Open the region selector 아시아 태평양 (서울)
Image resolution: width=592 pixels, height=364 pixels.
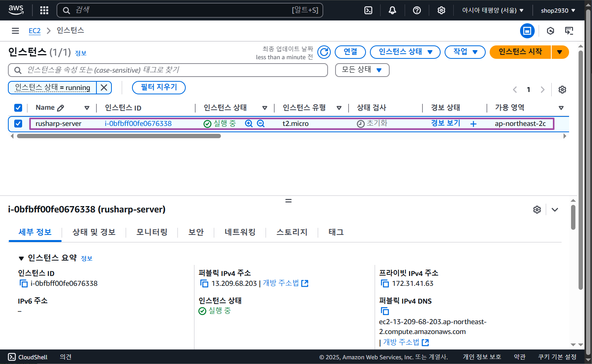coord(492,10)
